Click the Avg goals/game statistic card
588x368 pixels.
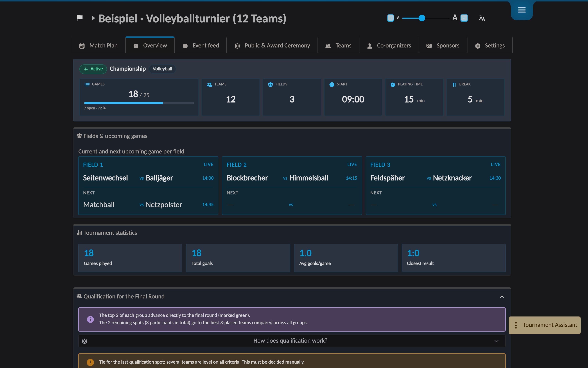click(x=346, y=258)
